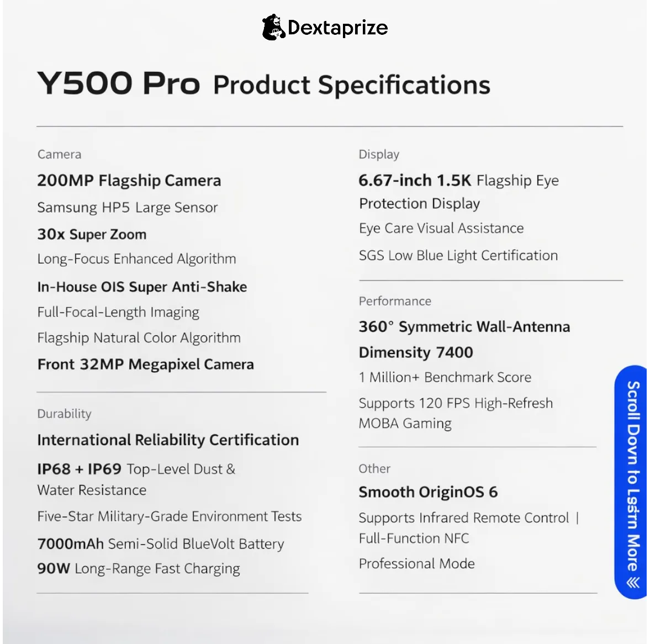Click the Display section label

click(x=379, y=155)
